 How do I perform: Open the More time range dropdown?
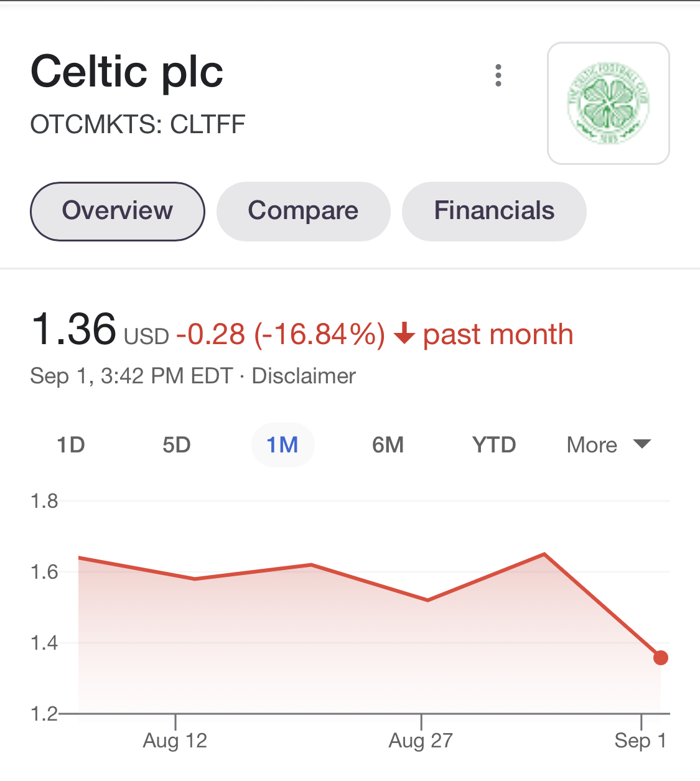tap(609, 445)
